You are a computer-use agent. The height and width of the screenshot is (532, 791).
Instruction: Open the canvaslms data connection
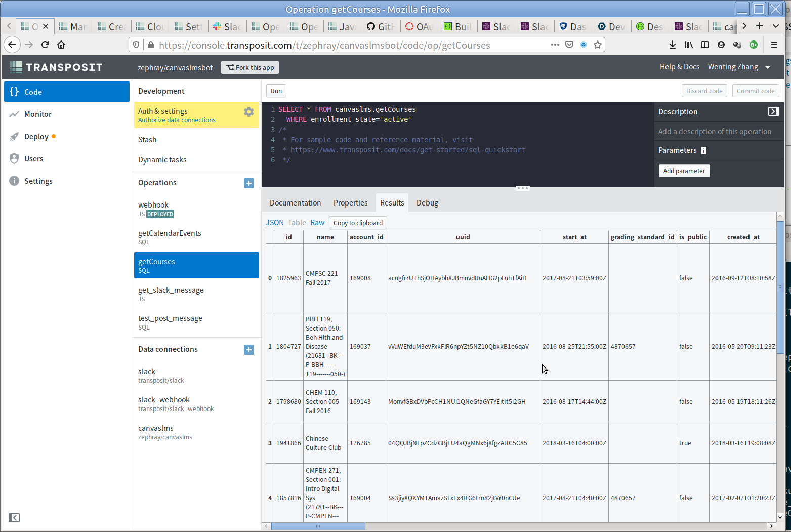tap(196, 432)
